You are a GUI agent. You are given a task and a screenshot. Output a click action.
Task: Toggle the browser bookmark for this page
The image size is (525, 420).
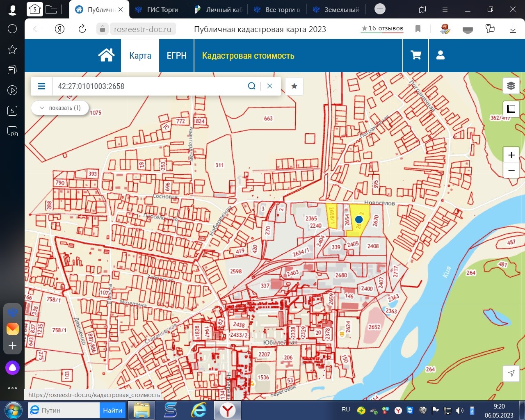click(x=418, y=29)
